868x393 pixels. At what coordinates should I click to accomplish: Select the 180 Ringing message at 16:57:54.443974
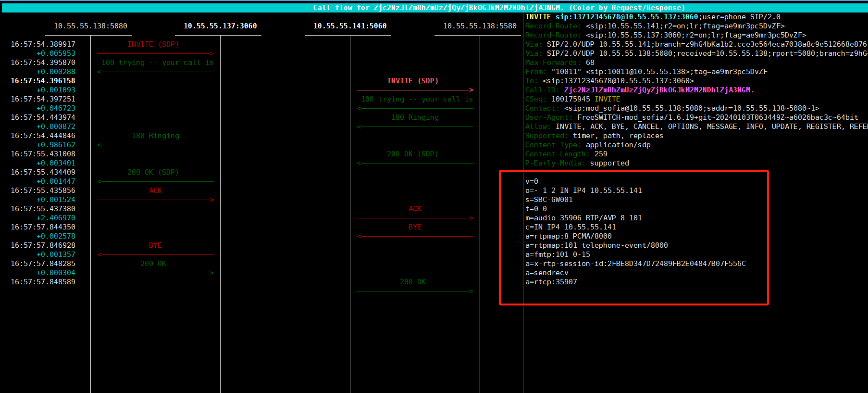(415, 117)
